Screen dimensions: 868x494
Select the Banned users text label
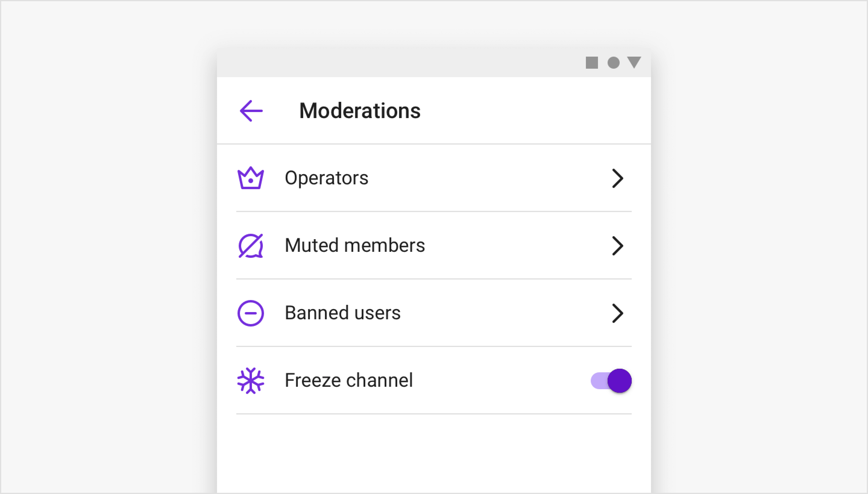tap(342, 312)
